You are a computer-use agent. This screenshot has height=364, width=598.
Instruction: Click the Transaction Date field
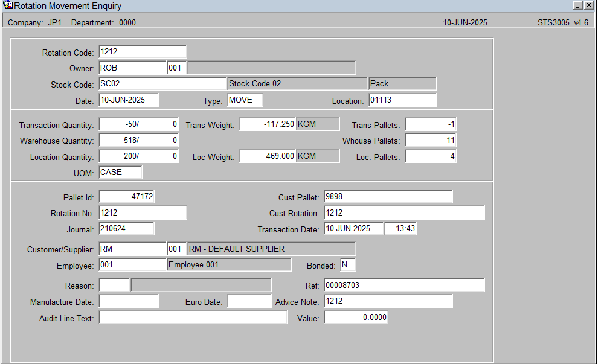(353, 229)
